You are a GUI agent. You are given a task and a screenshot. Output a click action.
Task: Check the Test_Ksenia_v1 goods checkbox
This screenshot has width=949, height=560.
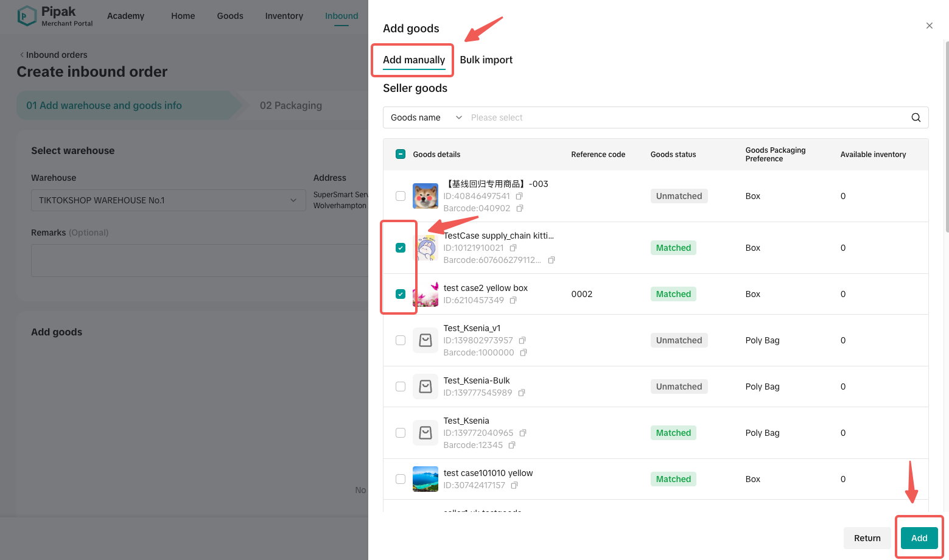(x=401, y=340)
